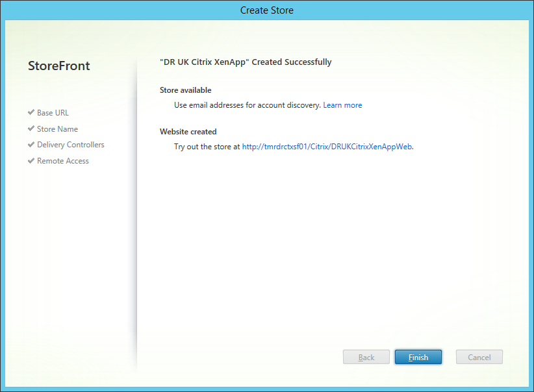Click the checkmark beside Base URL

point(31,112)
